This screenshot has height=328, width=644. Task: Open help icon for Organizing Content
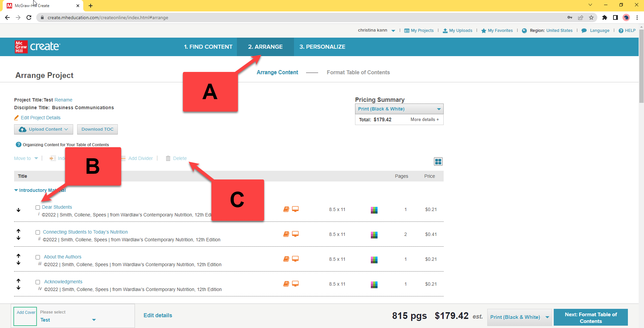(18, 145)
